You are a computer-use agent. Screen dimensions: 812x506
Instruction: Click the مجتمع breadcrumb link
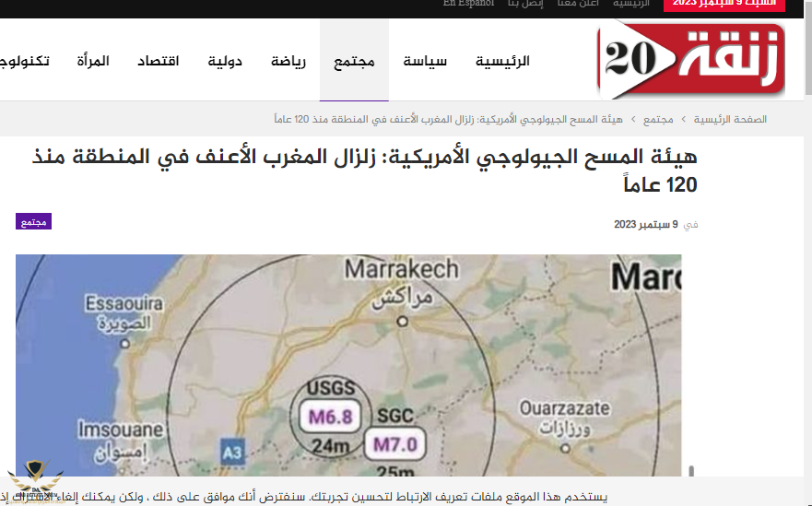[x=657, y=119]
